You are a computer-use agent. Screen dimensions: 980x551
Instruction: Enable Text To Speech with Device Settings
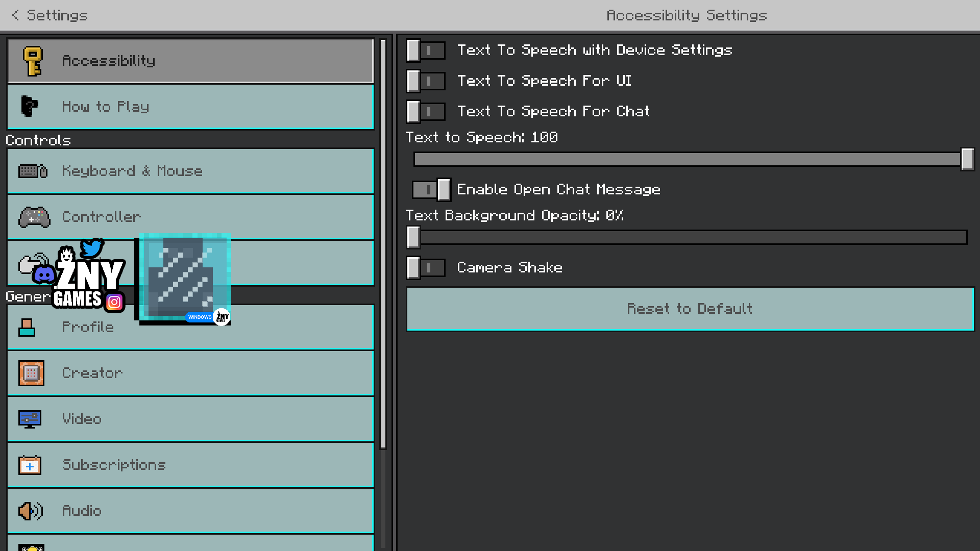point(425,50)
